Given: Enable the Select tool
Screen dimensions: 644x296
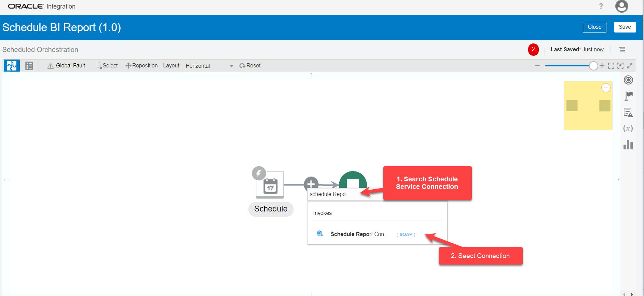Looking at the screenshot, I should pos(107,66).
